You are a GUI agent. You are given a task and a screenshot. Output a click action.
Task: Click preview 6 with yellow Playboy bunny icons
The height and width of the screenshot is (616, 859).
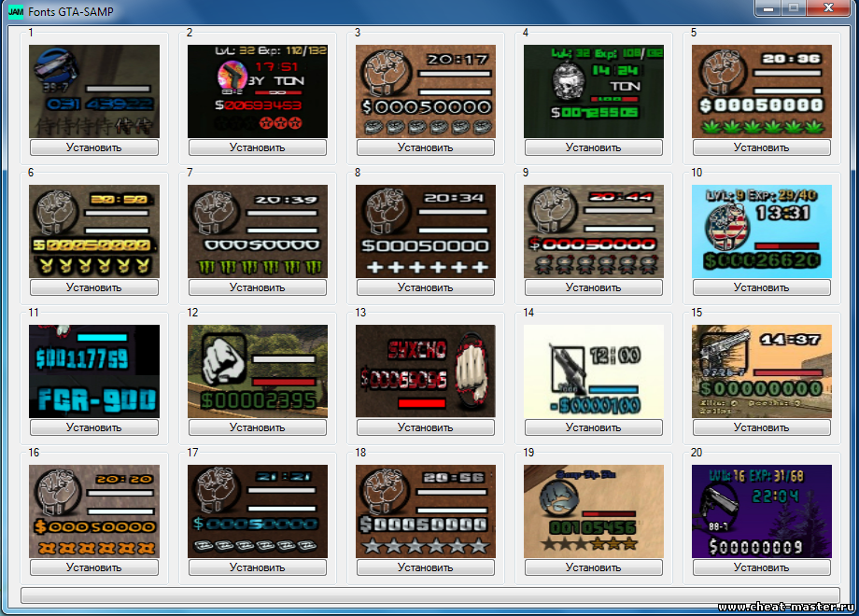coord(94,231)
